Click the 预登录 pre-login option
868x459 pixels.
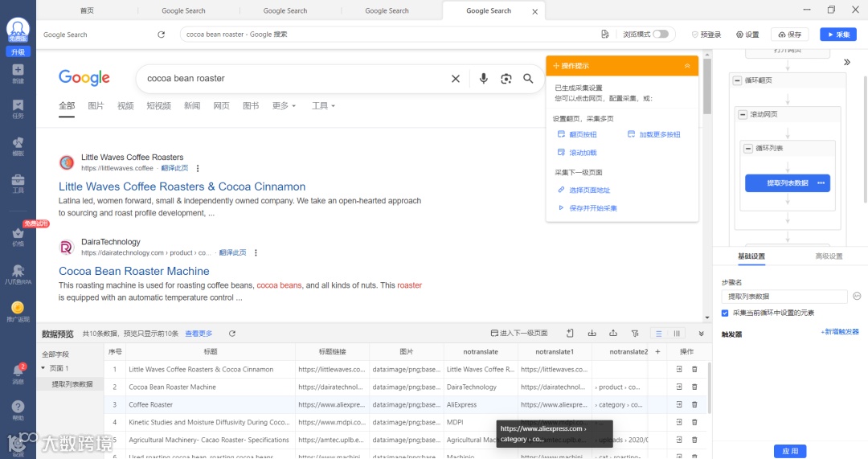(706, 35)
